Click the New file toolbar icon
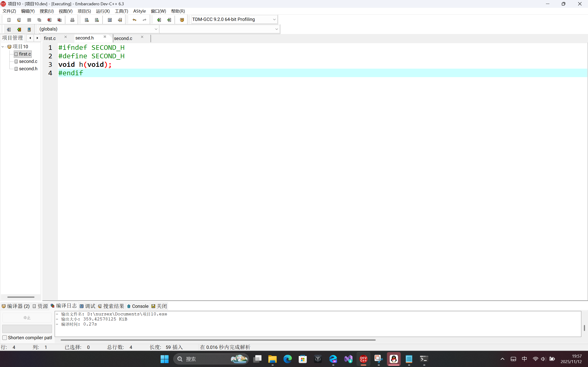This screenshot has width=588, height=367. (9, 20)
